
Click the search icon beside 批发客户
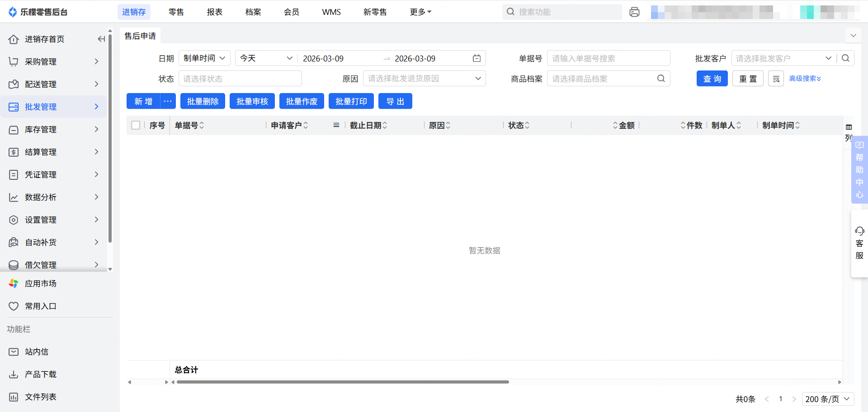[845, 58]
